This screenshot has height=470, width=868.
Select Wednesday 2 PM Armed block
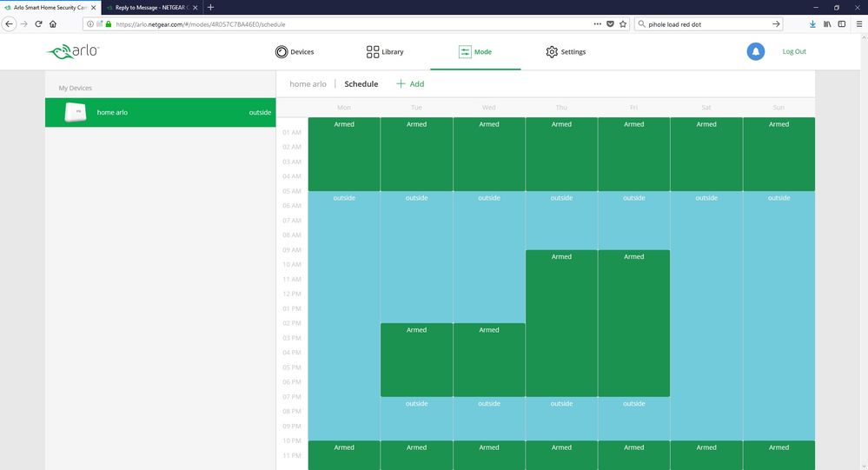(x=489, y=360)
